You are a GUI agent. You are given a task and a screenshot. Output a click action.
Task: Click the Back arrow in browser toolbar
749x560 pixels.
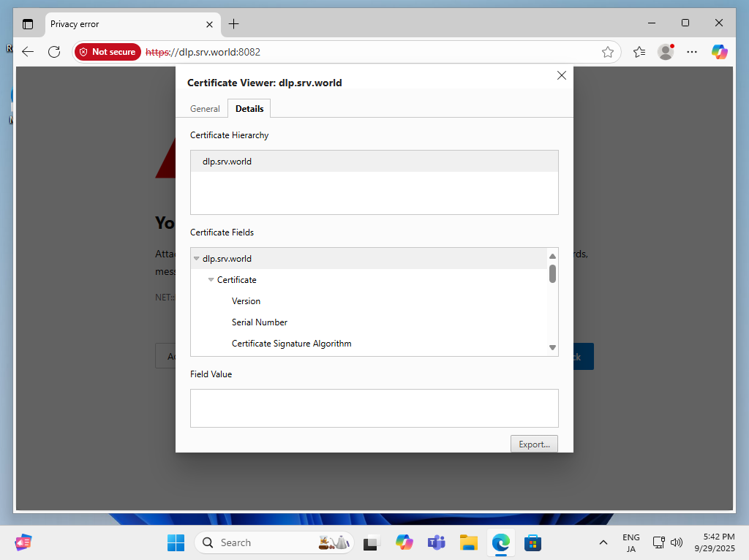[28, 52]
